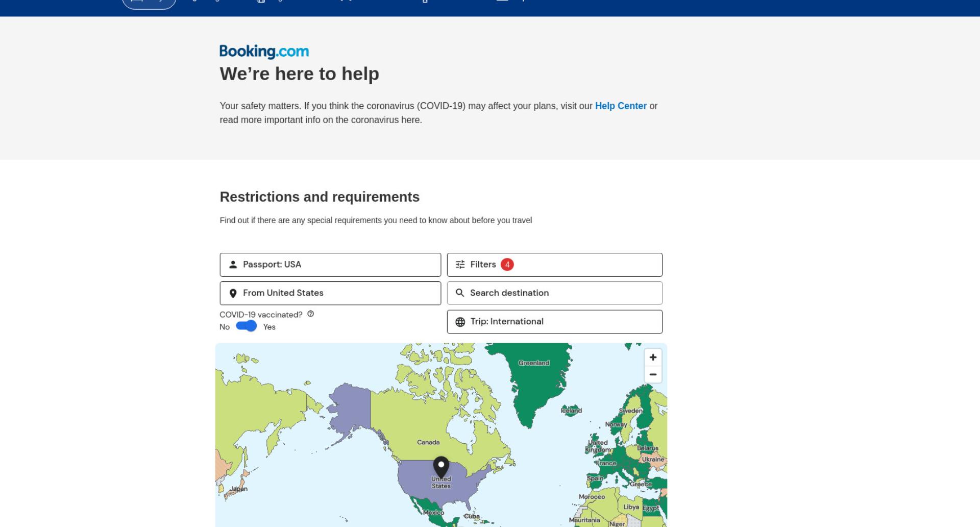This screenshot has width=980, height=527.
Task: Click the Belarus label on the map
Action: click(x=648, y=448)
